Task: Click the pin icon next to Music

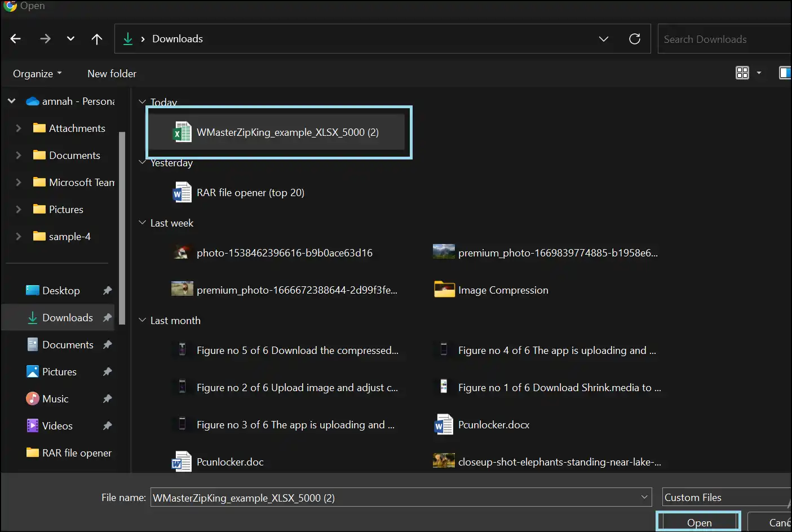Action: 107,399
